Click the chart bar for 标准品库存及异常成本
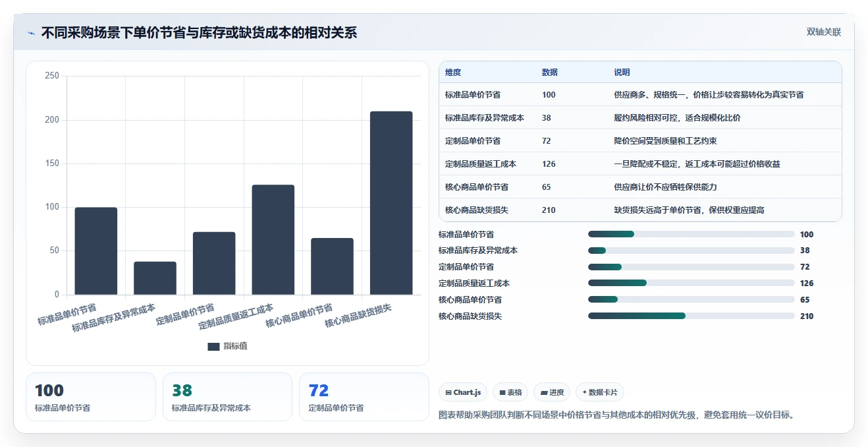 155,278
